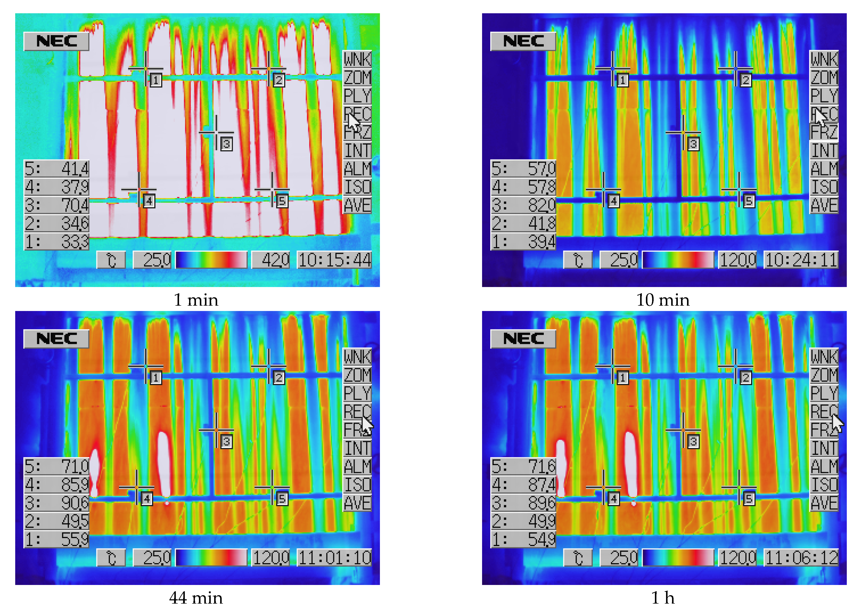Click the 11:06:12 timestamp in the 1 h image
This screenshot has width=859, height=616.
pos(801,558)
